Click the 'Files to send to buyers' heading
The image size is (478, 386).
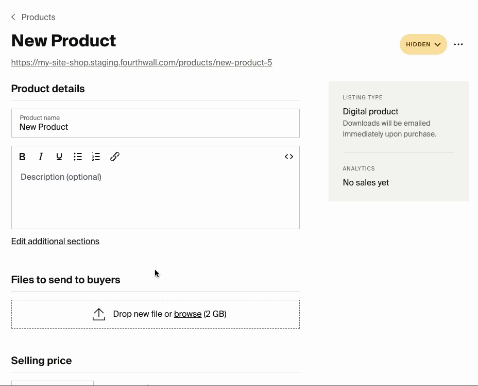[x=66, y=280]
